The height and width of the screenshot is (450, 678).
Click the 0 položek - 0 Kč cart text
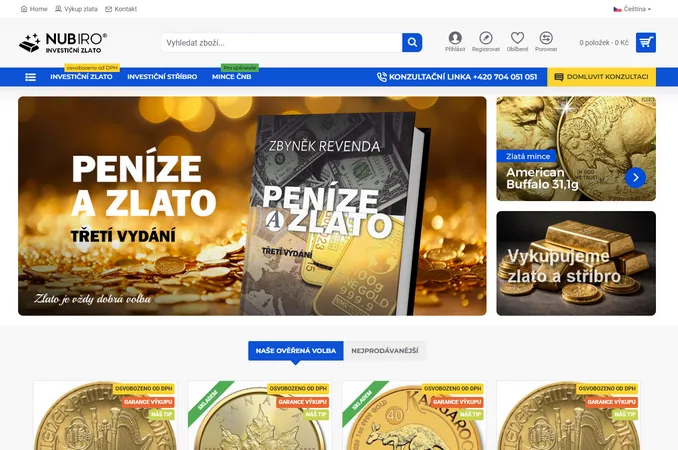604,43
